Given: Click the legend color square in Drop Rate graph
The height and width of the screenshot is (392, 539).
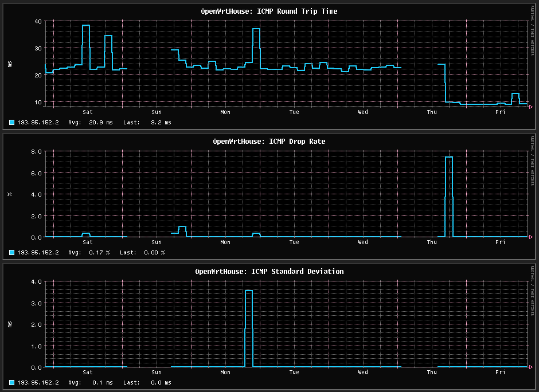Looking at the screenshot, I should [x=12, y=252].
